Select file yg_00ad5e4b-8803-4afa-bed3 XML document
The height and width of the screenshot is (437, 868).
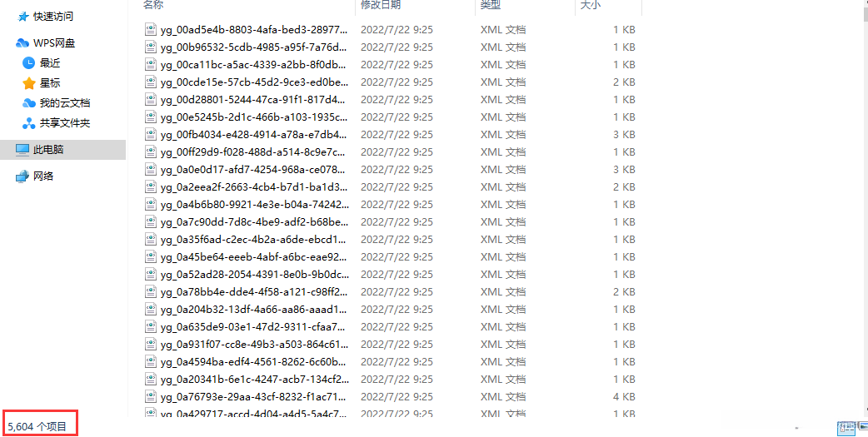point(390,29)
